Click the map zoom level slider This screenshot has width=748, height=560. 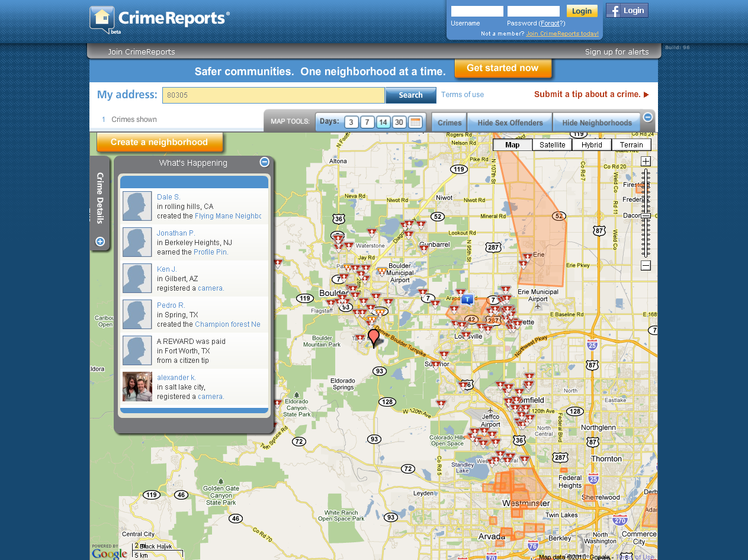(x=646, y=215)
